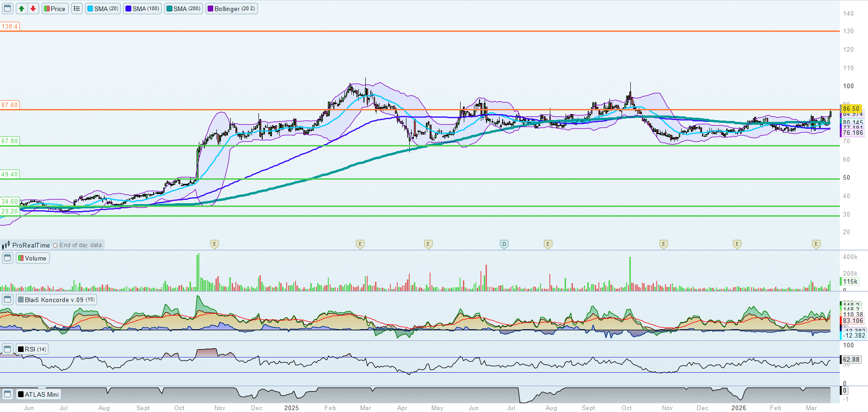The image size is (868, 412).
Task: Click the Volume indicator label button
Action: pos(32,258)
